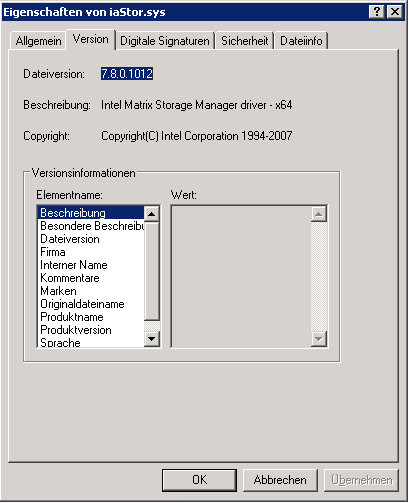This screenshot has width=408, height=503.
Task: Select Kommentare in the list
Action: (x=92, y=278)
